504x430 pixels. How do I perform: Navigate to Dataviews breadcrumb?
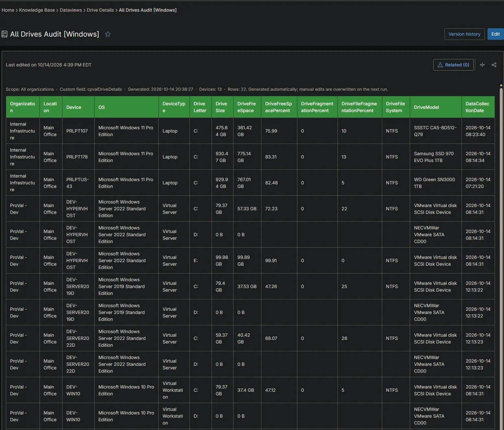[71, 10]
